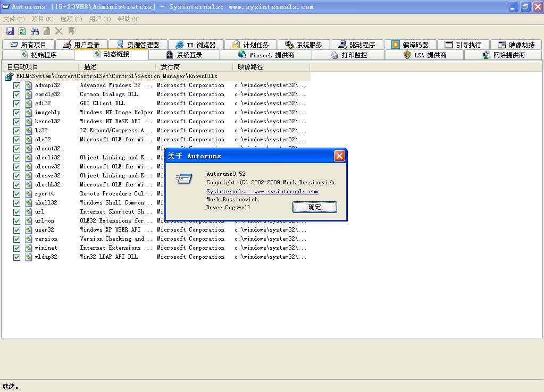The height and width of the screenshot is (392, 544).
Task: Click the file icon next to version
Action: [28, 239]
